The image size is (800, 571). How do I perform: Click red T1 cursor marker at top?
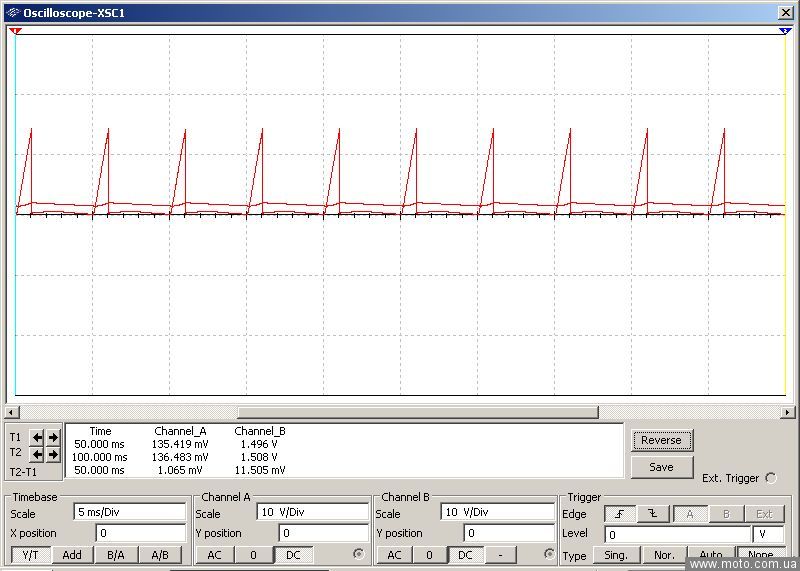(15, 32)
